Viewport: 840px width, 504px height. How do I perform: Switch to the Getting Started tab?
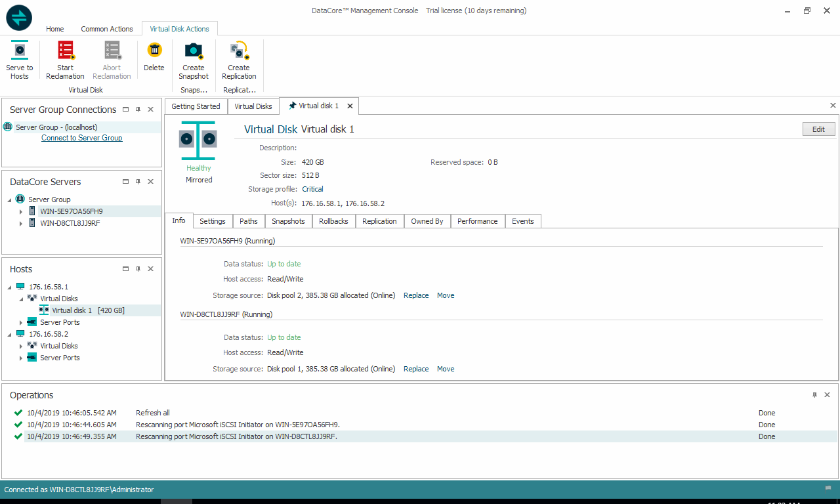point(196,106)
